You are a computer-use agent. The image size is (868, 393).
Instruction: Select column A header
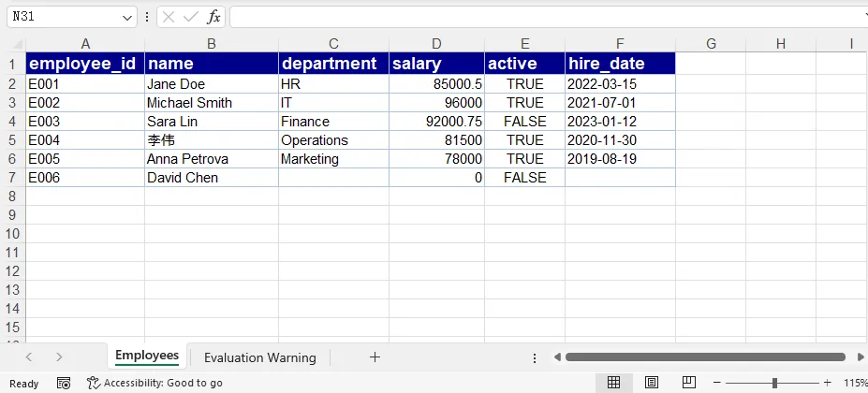85,44
